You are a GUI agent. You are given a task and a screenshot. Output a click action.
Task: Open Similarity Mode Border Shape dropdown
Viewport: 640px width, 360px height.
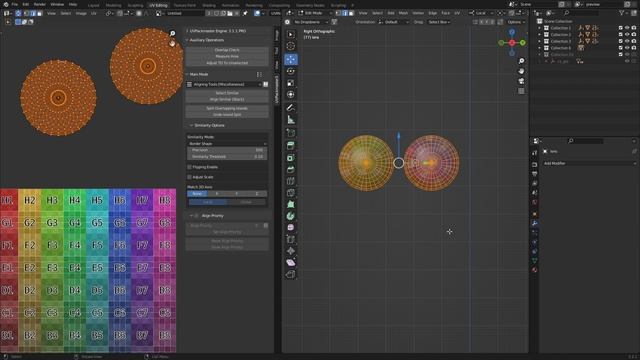click(227, 144)
